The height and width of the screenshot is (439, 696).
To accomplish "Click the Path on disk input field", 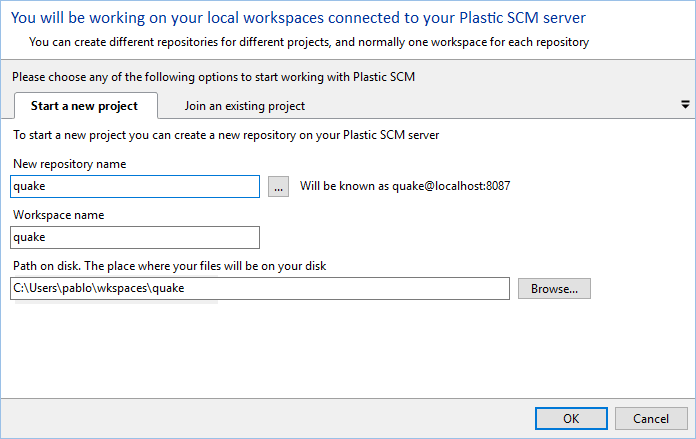I will 260,289.
